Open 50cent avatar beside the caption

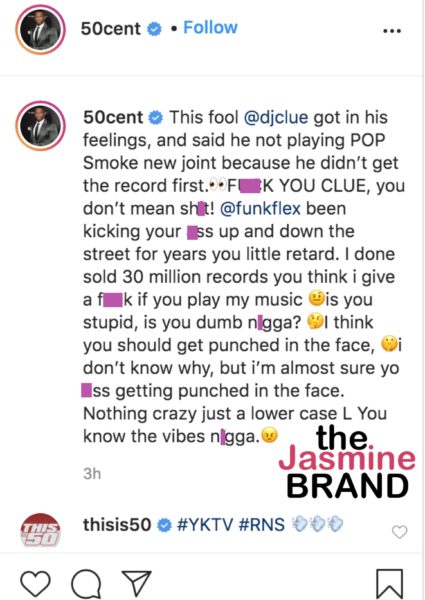(40, 125)
